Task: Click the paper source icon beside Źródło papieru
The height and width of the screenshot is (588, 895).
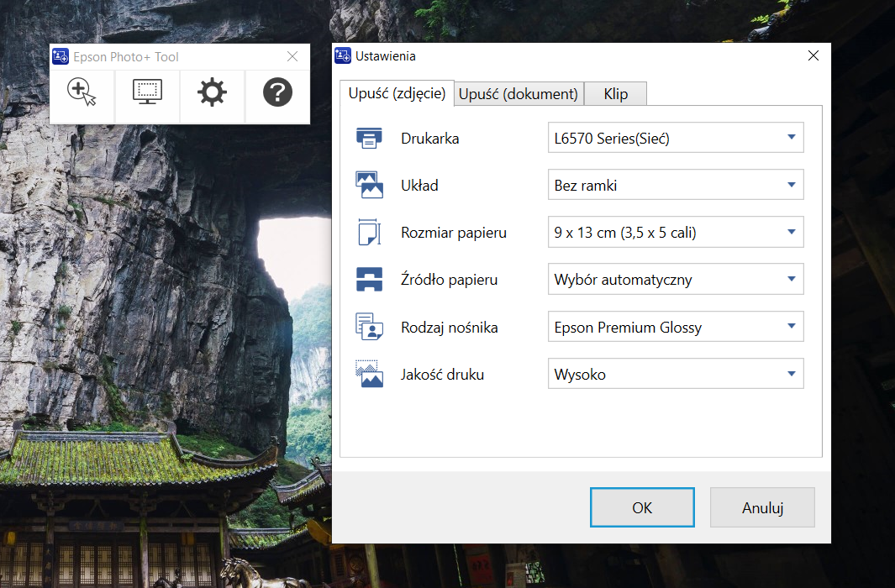Action: (x=369, y=280)
